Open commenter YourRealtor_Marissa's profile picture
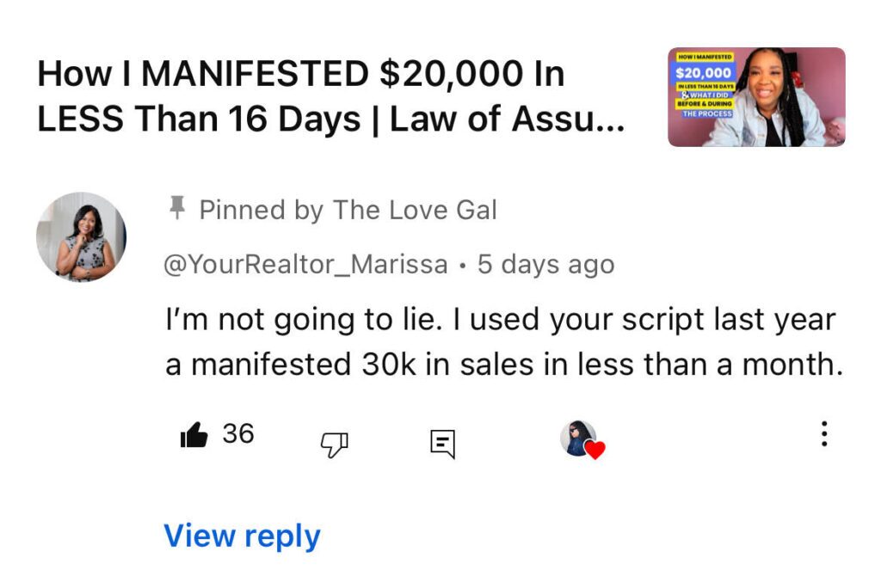 (82, 236)
